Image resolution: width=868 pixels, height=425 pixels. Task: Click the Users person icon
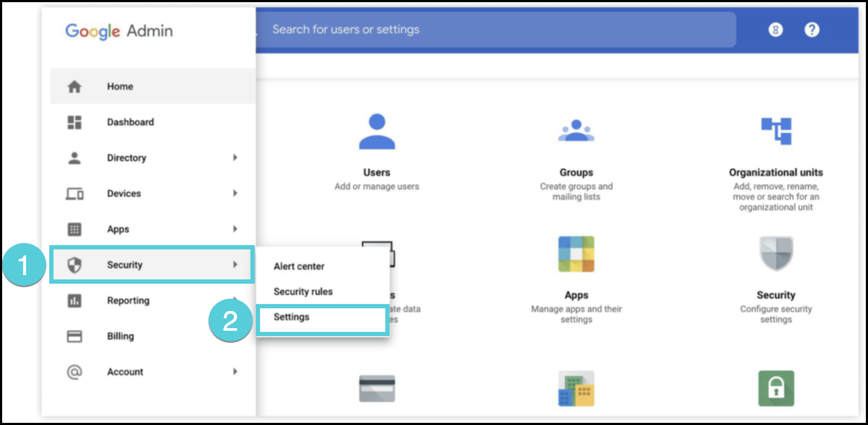(x=377, y=131)
